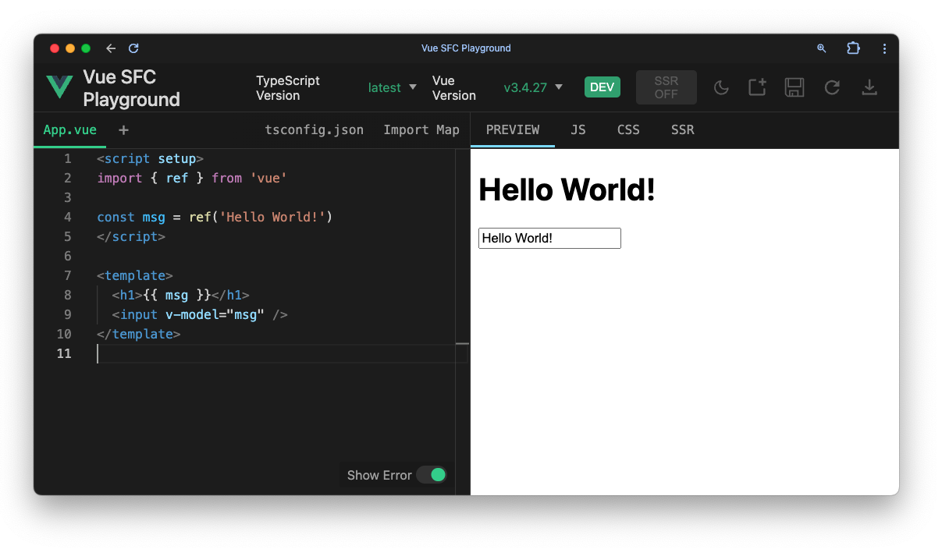Open Import Map tab

(x=421, y=130)
